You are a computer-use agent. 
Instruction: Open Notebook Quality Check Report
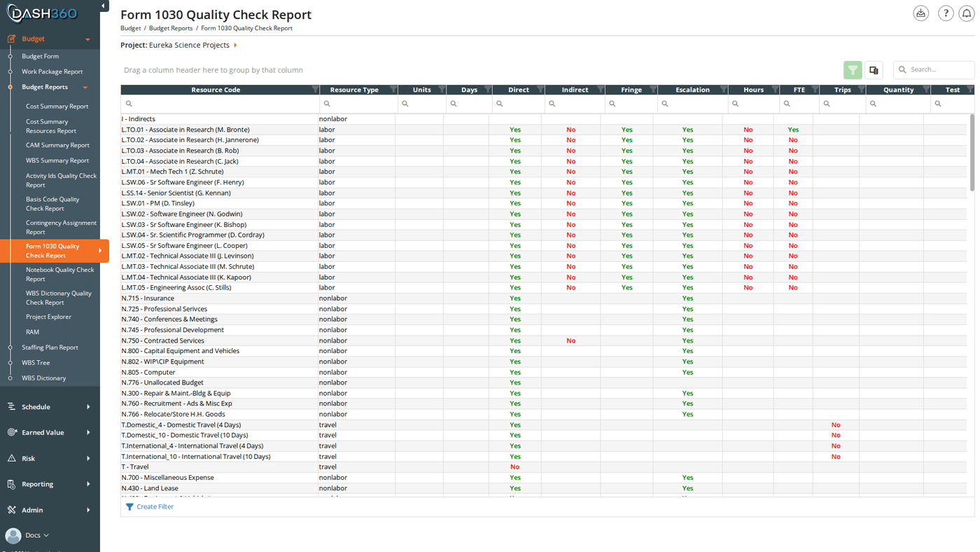[60, 274]
